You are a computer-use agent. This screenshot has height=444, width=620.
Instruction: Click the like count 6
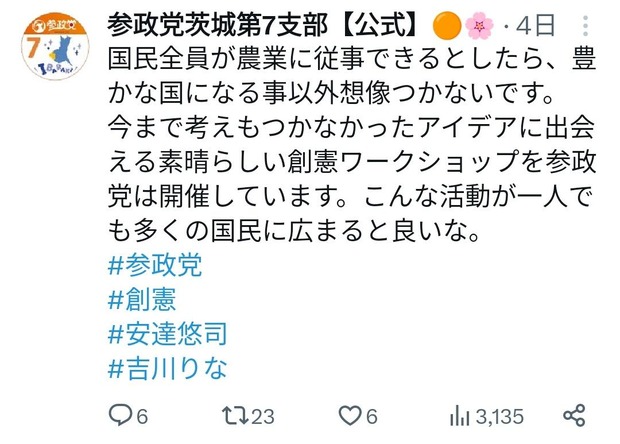[x=371, y=417]
